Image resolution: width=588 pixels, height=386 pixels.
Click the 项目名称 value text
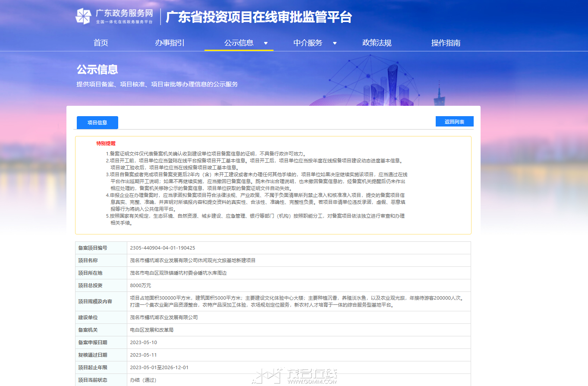click(x=193, y=260)
